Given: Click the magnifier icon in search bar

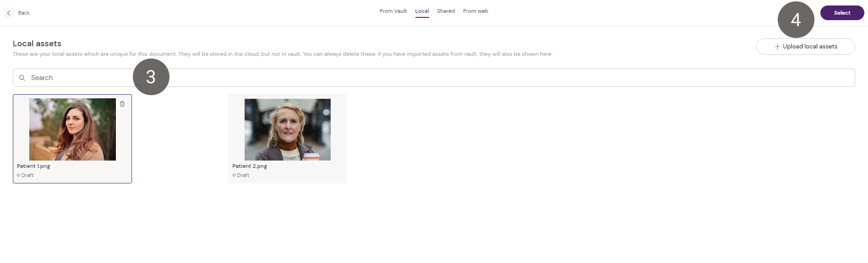Looking at the screenshot, I should tap(22, 78).
